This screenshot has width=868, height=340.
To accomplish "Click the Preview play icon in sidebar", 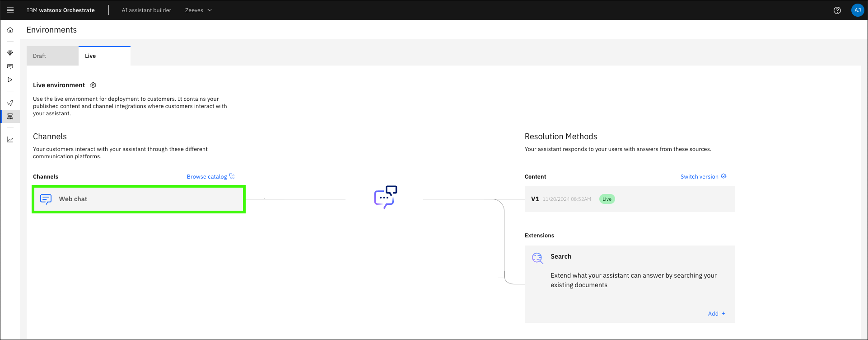I will point(10,80).
